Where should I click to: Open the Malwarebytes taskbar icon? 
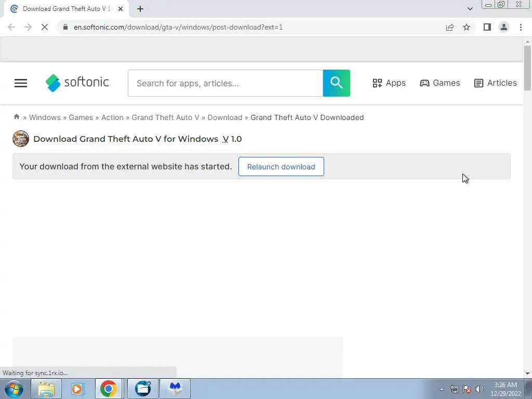(175, 389)
